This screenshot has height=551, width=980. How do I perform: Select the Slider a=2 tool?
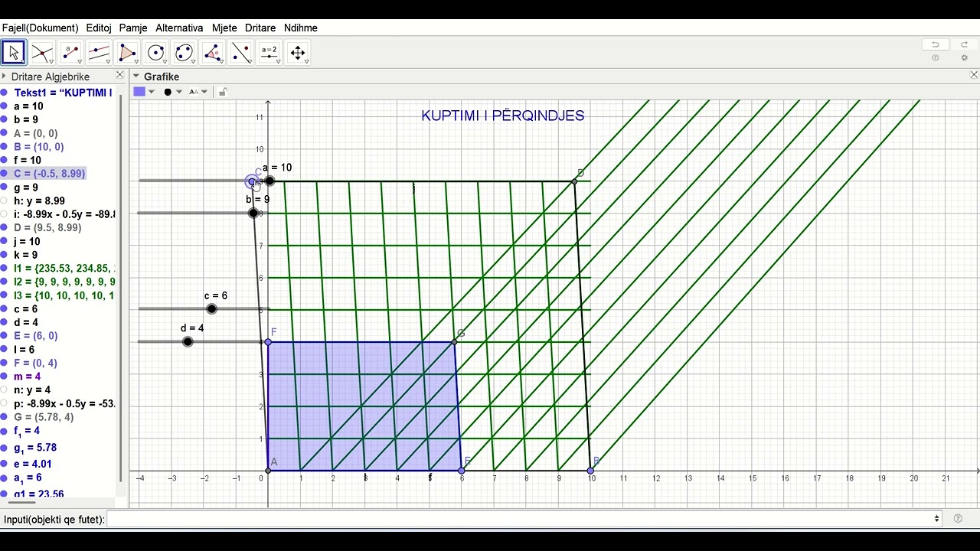269,53
